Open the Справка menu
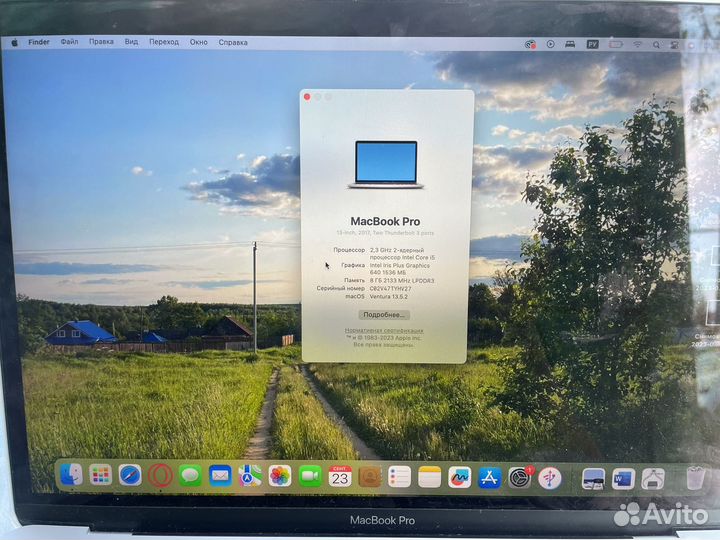The height and width of the screenshot is (540, 720). (x=233, y=42)
